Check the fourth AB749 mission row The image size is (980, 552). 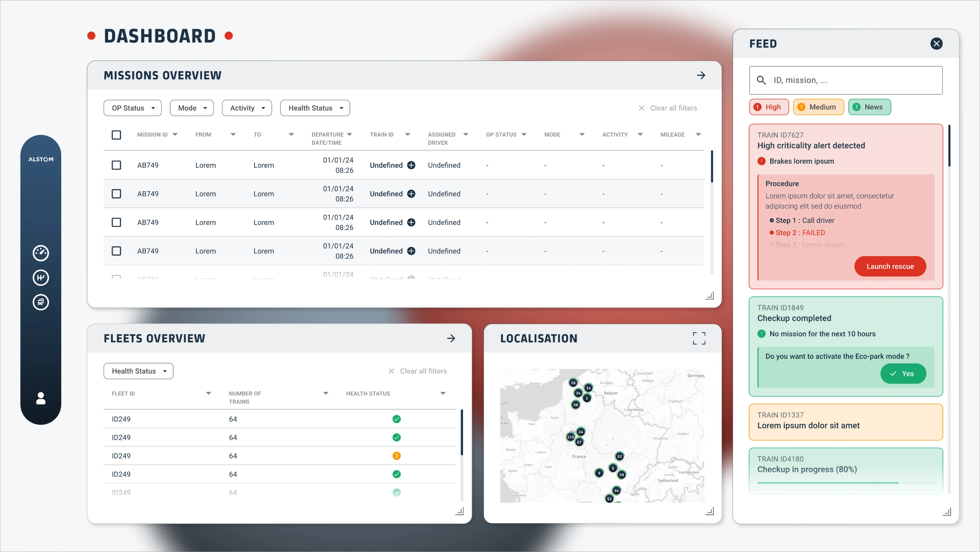pos(116,251)
